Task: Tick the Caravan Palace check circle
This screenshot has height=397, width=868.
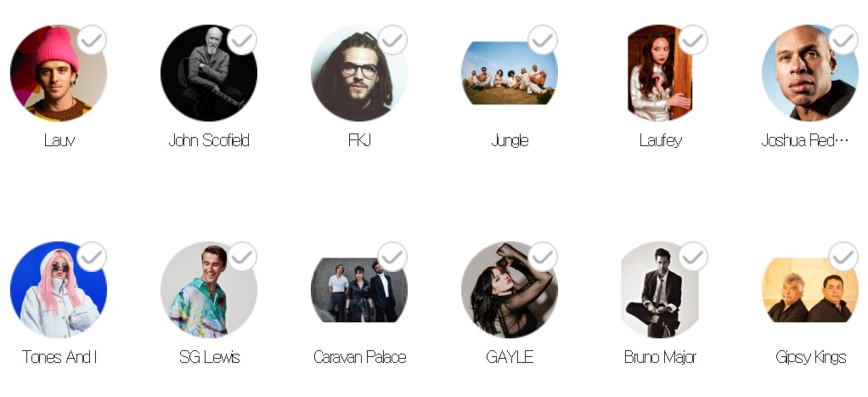Action: [x=392, y=257]
